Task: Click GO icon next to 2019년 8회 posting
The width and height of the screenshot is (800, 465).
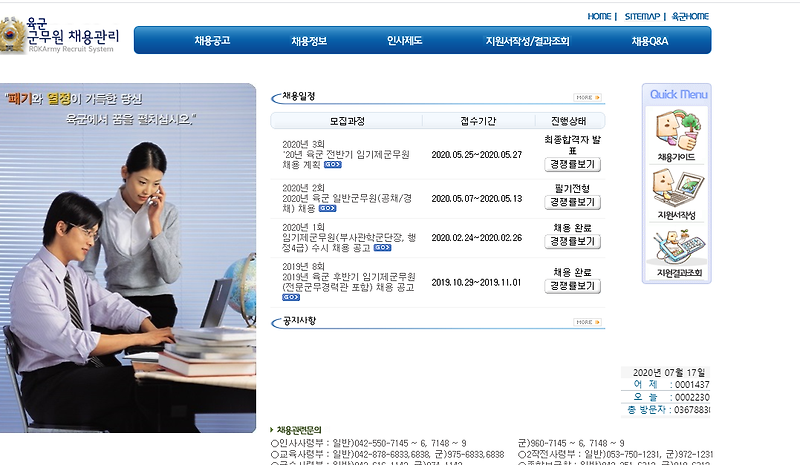Action: coord(291,297)
